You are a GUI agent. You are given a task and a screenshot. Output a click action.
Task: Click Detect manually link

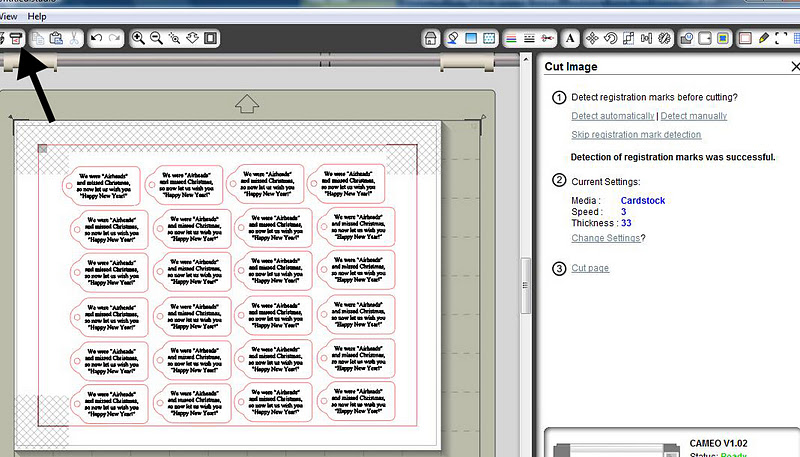click(x=694, y=116)
